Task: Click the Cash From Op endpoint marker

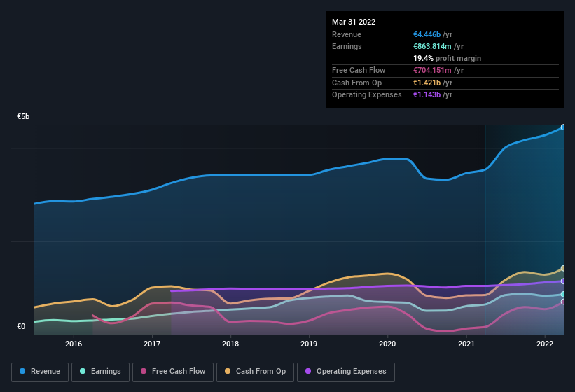Action: tap(562, 268)
